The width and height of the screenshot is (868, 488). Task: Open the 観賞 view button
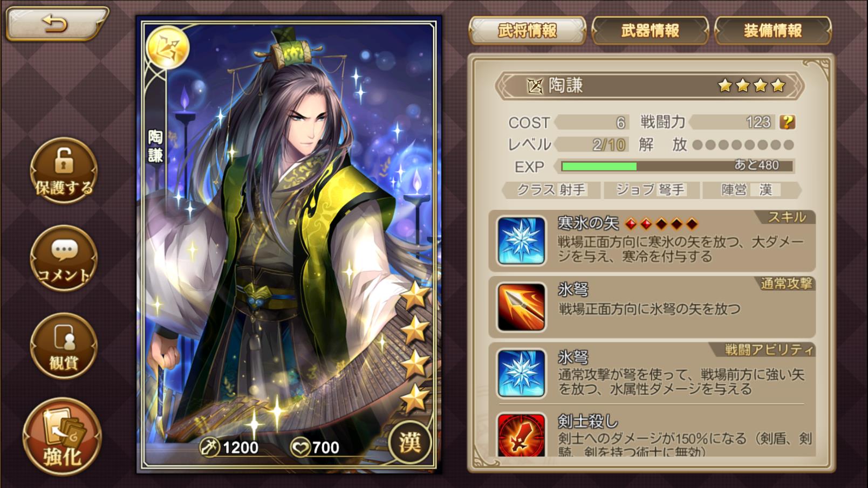click(64, 346)
